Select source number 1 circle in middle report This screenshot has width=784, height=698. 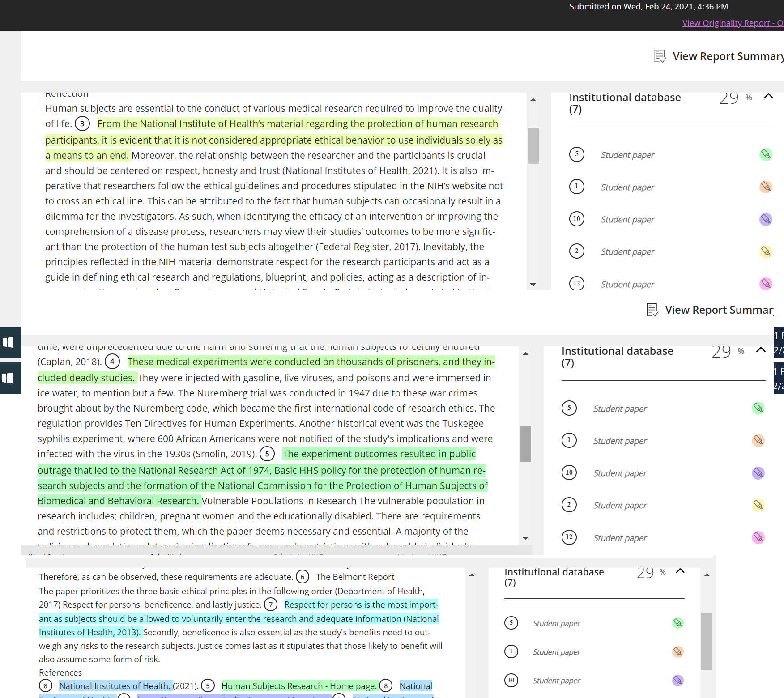point(569,440)
